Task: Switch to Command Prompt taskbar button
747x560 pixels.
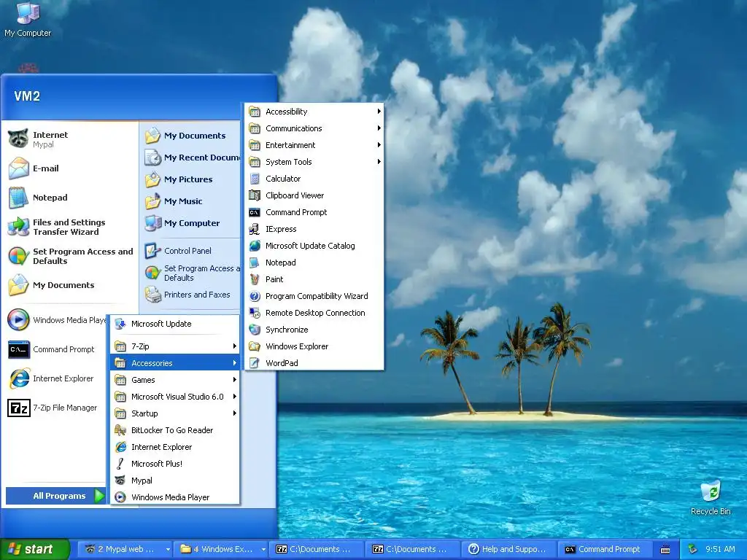Action: (604, 550)
